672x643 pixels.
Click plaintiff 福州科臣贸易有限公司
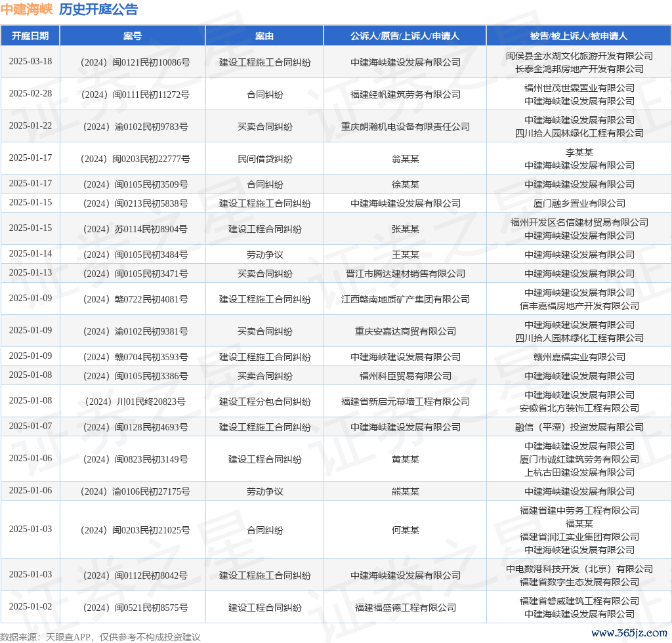click(x=406, y=376)
